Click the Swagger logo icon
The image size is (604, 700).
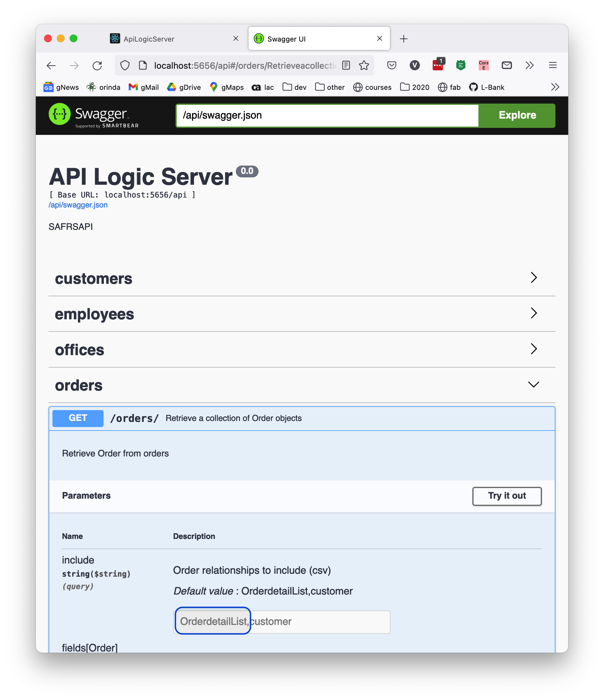click(x=59, y=114)
